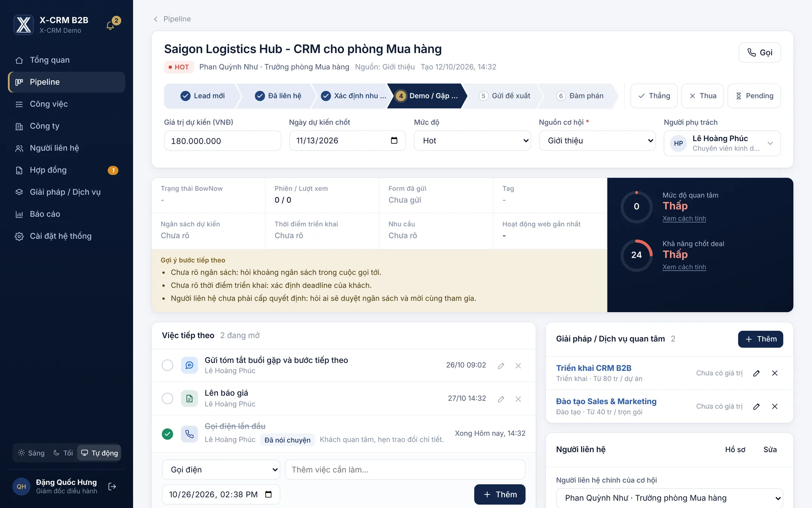Viewport: 812px width, 508px height.
Task: Check off the 'Lên báo giá' task circle
Action: (x=167, y=398)
